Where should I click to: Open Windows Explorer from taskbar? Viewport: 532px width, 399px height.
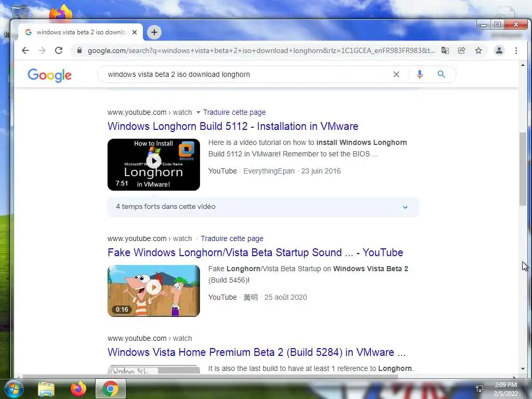coord(46,389)
